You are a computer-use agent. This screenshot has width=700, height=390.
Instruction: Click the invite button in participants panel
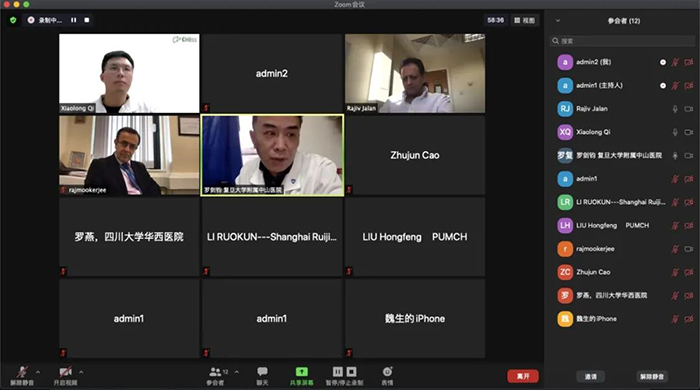click(x=591, y=377)
